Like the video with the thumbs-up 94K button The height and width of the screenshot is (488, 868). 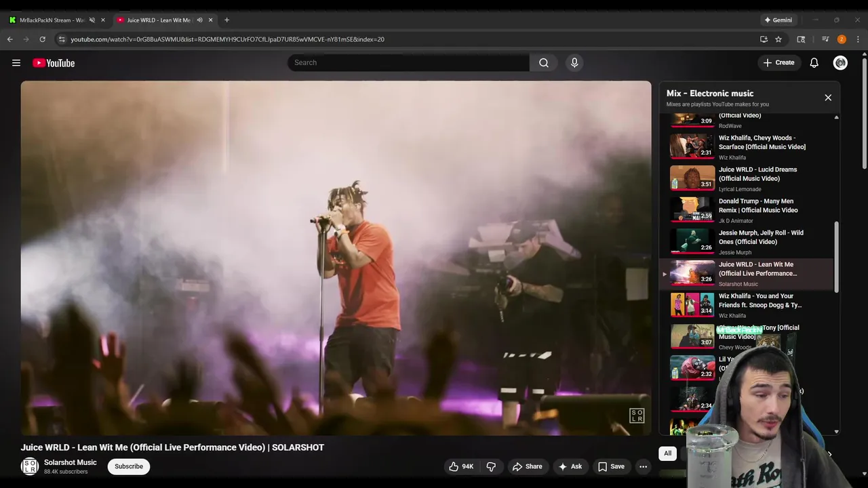click(461, 466)
